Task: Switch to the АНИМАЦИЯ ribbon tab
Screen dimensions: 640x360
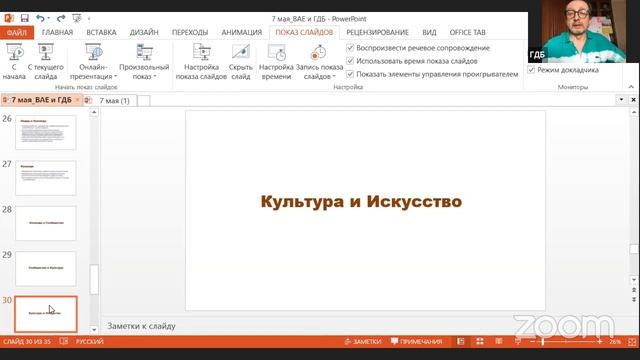Action: (x=242, y=33)
